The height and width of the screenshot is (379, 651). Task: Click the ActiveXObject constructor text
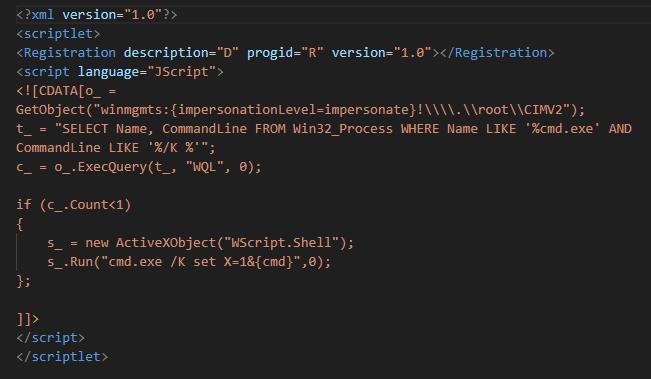[166, 242]
